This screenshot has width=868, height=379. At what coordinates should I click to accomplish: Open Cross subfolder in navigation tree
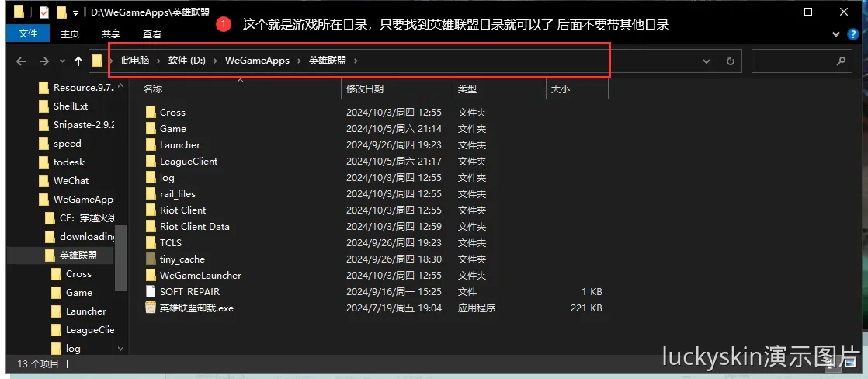[x=78, y=273]
